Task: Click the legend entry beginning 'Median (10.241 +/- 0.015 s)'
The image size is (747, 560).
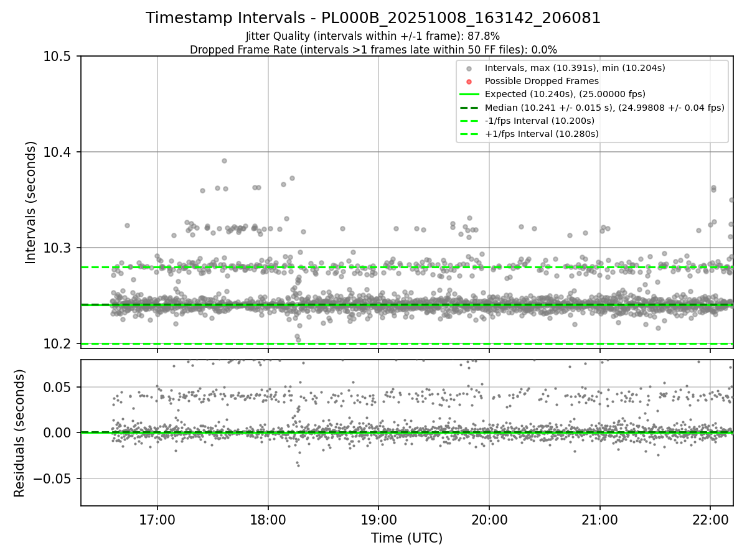Action: click(604, 108)
